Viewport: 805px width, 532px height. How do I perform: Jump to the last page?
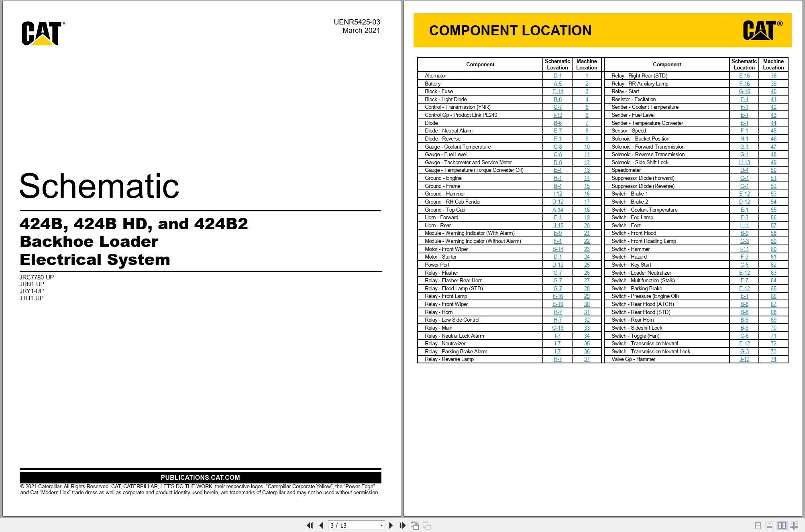tap(402, 525)
